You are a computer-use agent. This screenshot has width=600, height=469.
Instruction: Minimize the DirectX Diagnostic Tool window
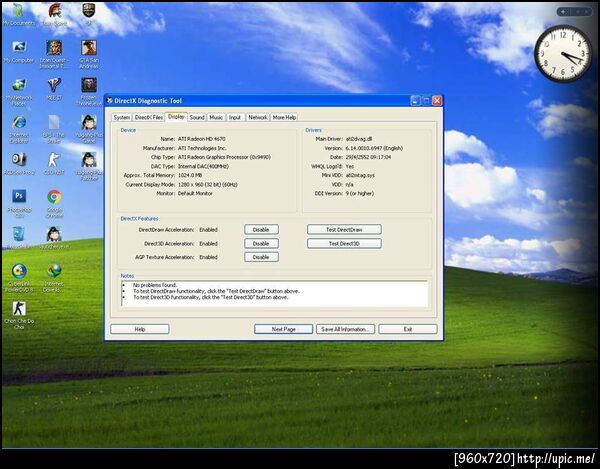coord(416,101)
